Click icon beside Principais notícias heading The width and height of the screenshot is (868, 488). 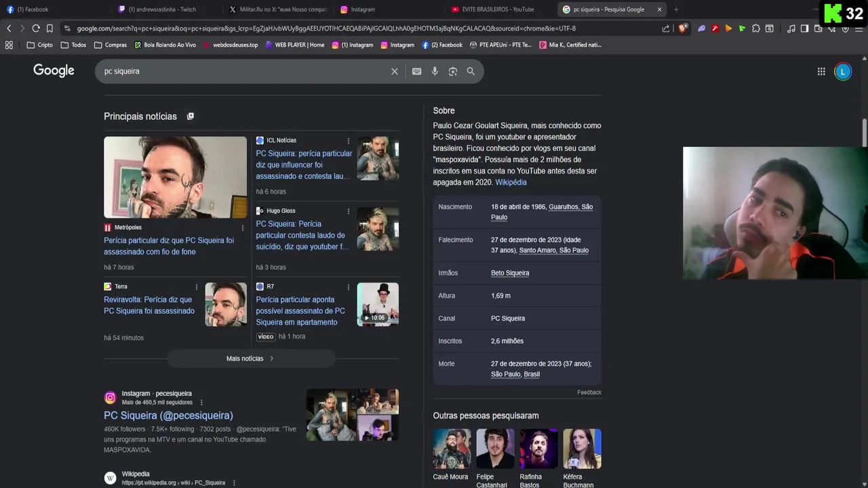pos(191,117)
